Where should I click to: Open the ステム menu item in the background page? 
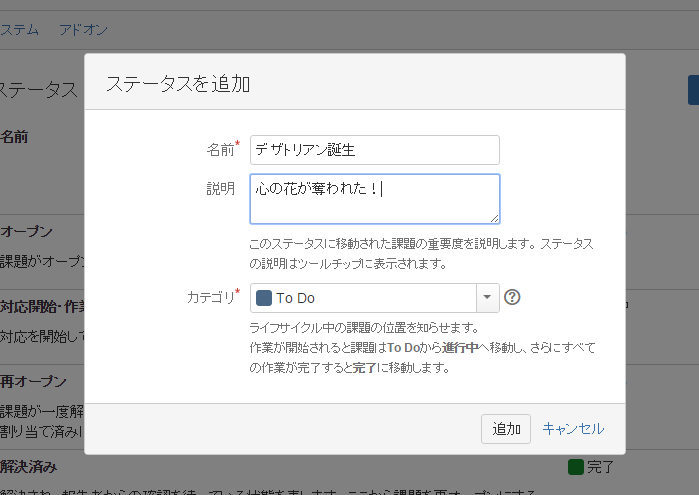pyautogui.click(x=19, y=29)
